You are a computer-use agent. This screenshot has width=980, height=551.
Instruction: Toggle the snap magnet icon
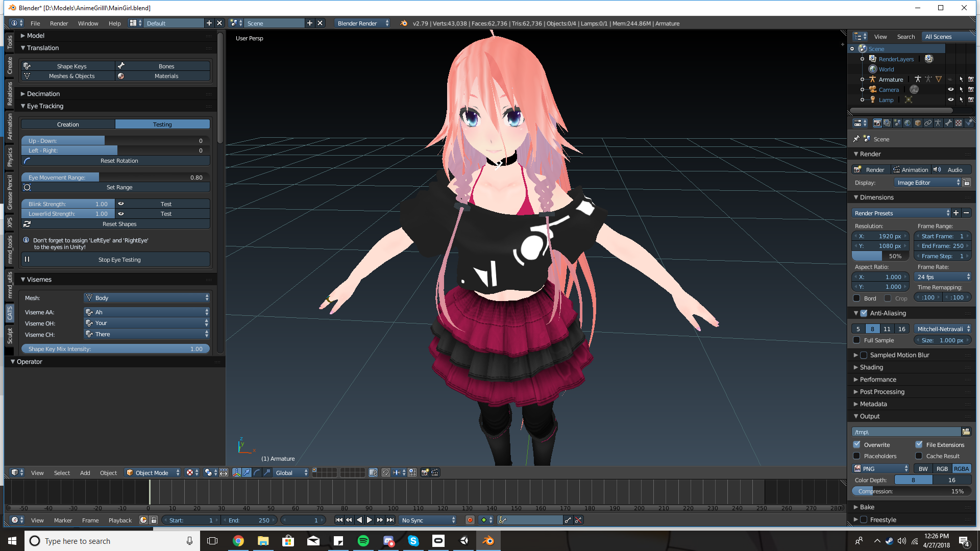click(x=386, y=472)
